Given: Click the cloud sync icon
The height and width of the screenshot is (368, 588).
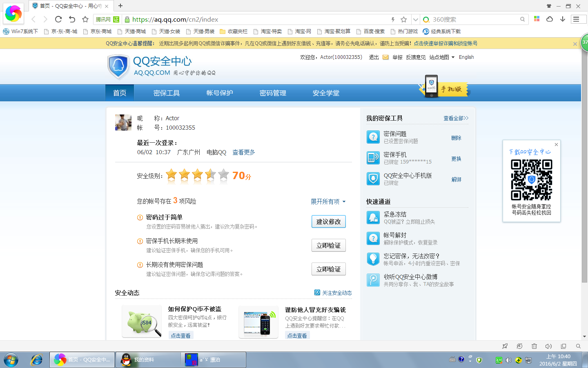Looking at the screenshot, I should [550, 19].
